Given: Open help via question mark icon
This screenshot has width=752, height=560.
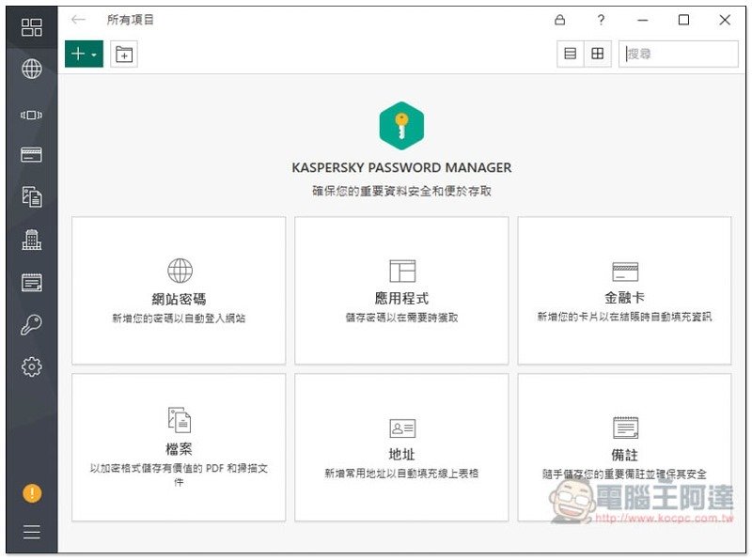Looking at the screenshot, I should coord(601,20).
